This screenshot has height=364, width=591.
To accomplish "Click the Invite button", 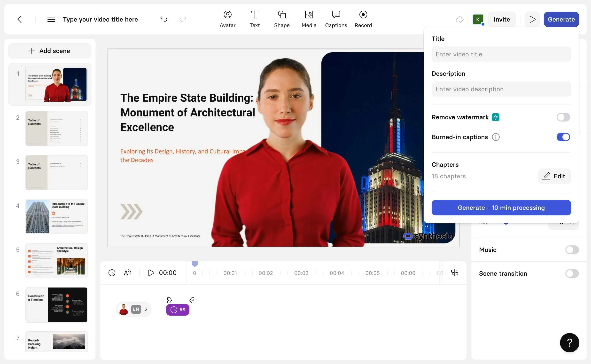I will point(502,19).
